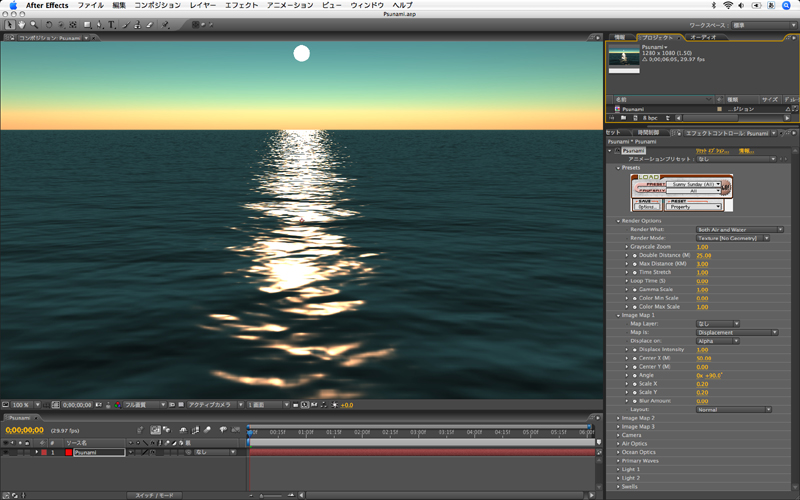Toggle the Double Distance stopwatch
The height and width of the screenshot is (500, 800).
click(633, 255)
